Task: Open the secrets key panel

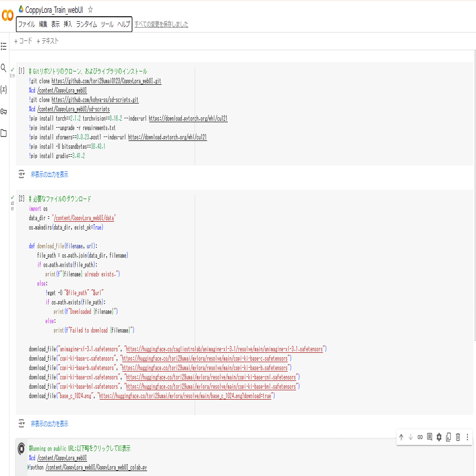Action: [3, 111]
